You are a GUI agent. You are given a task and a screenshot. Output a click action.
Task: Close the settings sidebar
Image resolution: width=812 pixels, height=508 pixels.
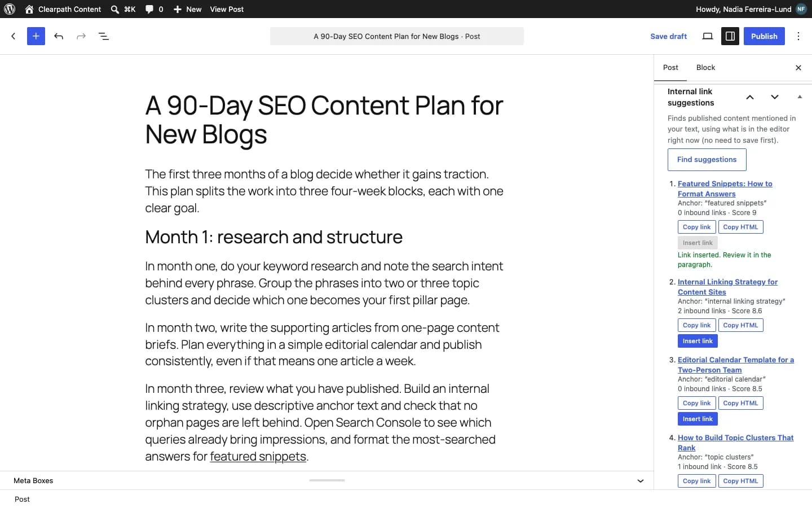point(798,68)
